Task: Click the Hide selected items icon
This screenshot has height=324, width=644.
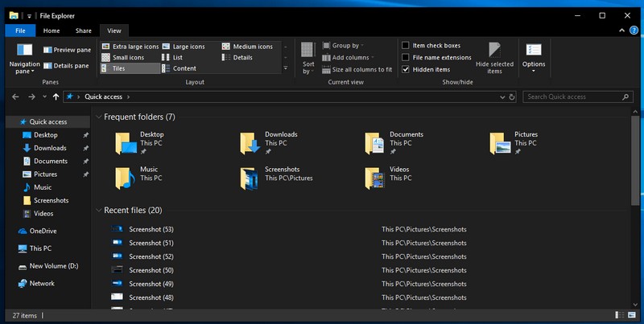Action: 494,51
